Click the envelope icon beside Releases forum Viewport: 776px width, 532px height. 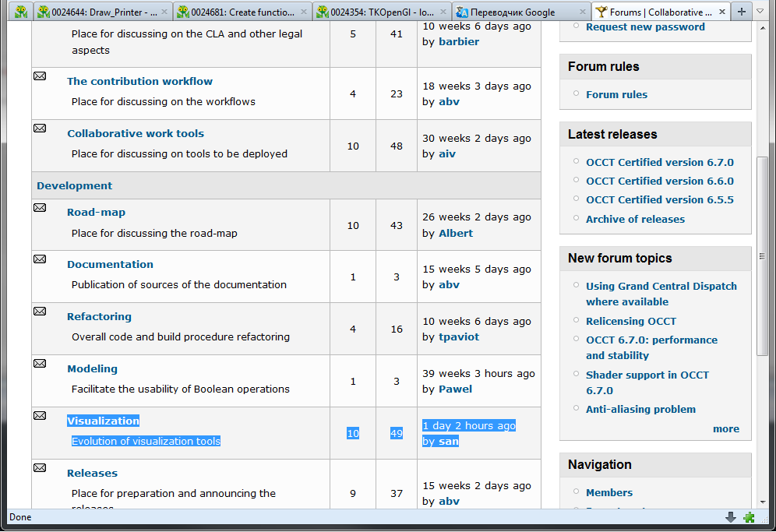pos(40,468)
